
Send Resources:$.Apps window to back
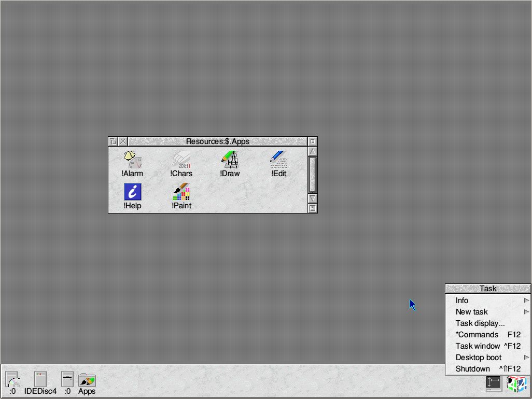point(113,141)
